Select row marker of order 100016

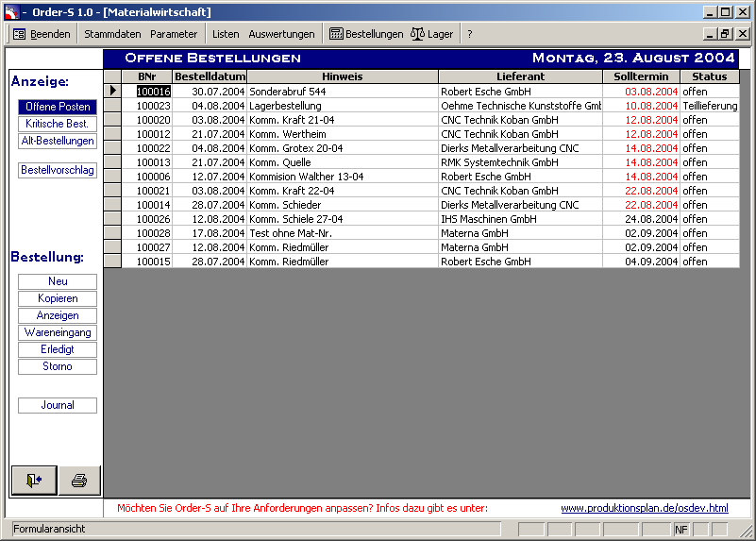coord(112,92)
